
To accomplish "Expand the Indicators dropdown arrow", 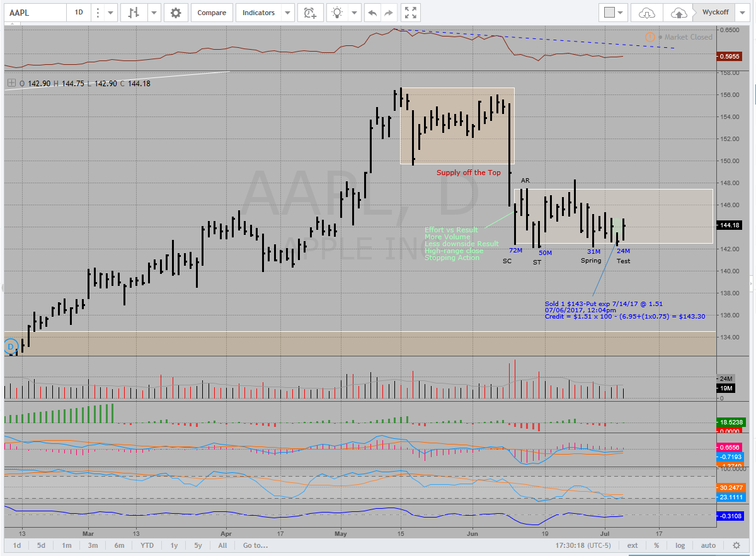I will [287, 13].
